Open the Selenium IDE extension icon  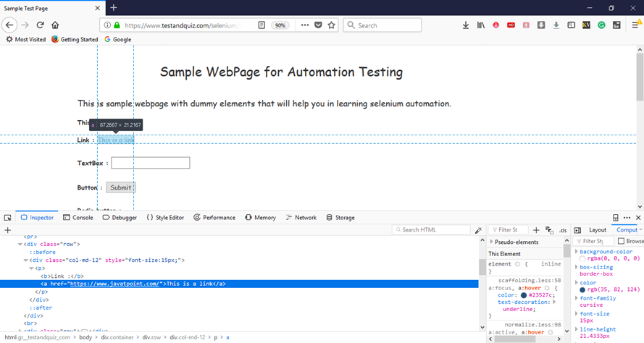click(x=616, y=25)
